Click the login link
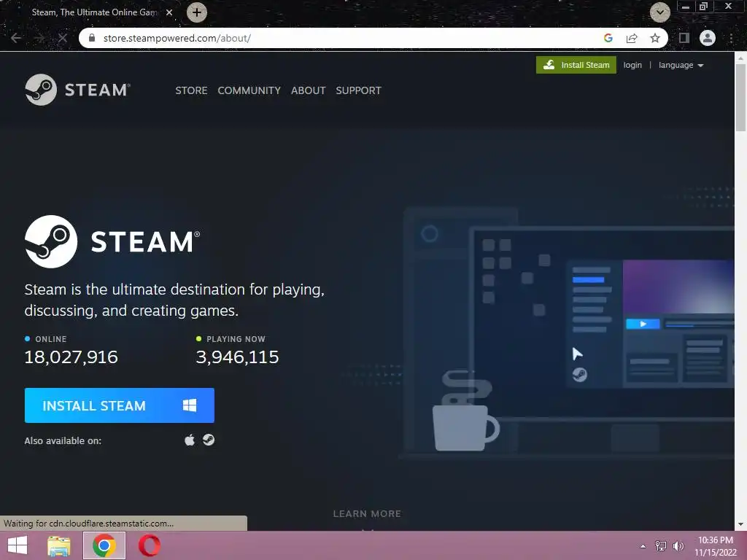Screen dimensions: 747x560 tap(632, 65)
